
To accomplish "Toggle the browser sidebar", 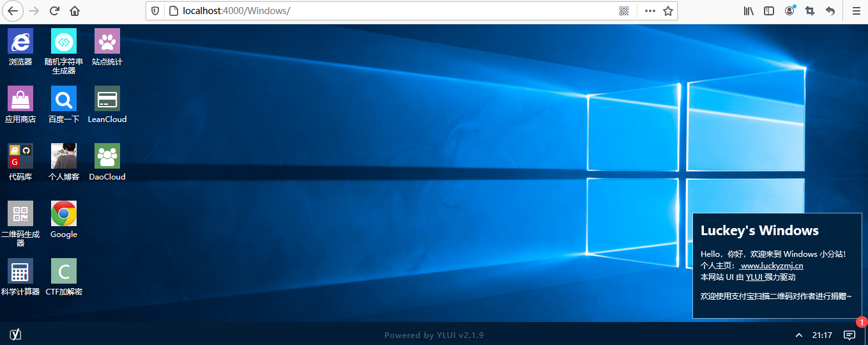I will [x=769, y=11].
